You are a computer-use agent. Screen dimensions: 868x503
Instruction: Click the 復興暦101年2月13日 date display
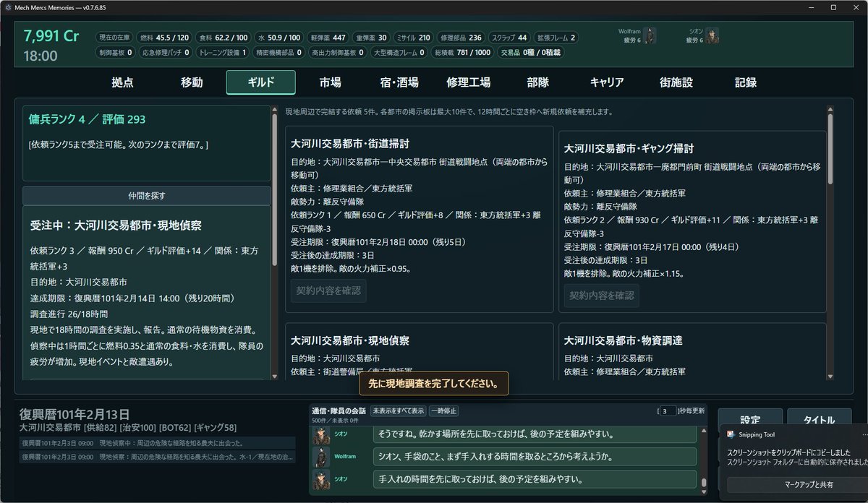coord(75,414)
